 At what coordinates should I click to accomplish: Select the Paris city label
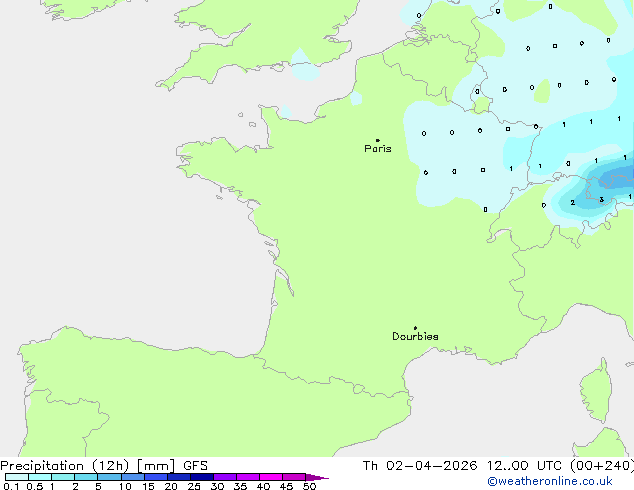pyautogui.click(x=378, y=149)
